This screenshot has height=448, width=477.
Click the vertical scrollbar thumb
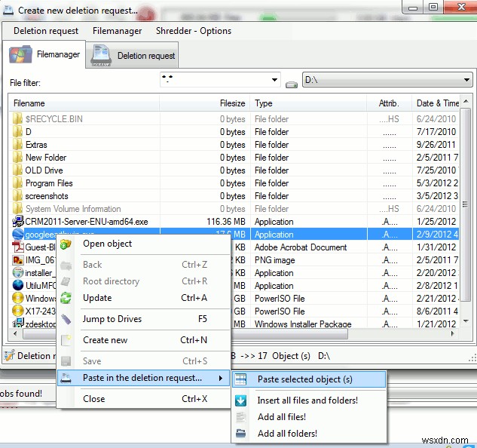point(465,204)
